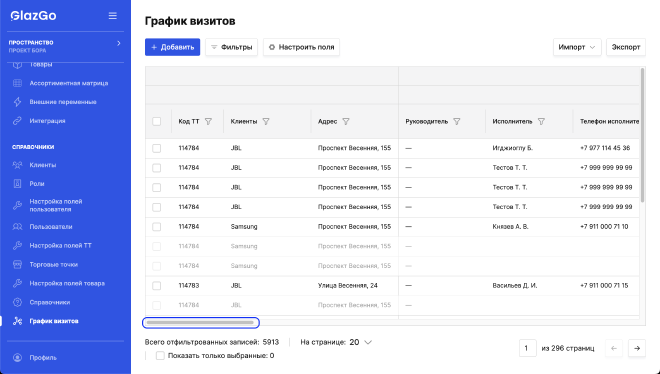Click the page number input field
The image size is (660, 374).
click(x=528, y=348)
